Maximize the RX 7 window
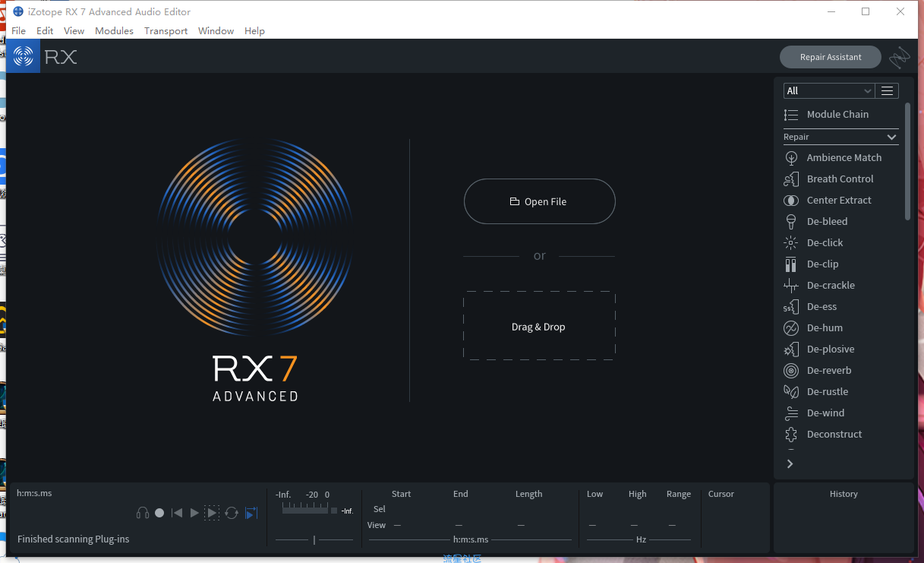Image resolution: width=924 pixels, height=563 pixels. [866, 11]
